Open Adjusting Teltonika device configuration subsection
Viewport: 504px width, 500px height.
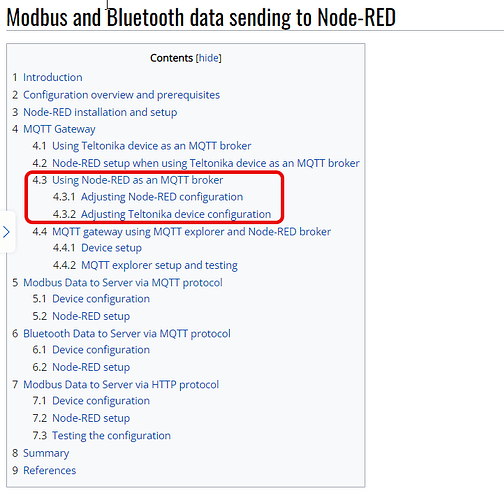point(176,214)
